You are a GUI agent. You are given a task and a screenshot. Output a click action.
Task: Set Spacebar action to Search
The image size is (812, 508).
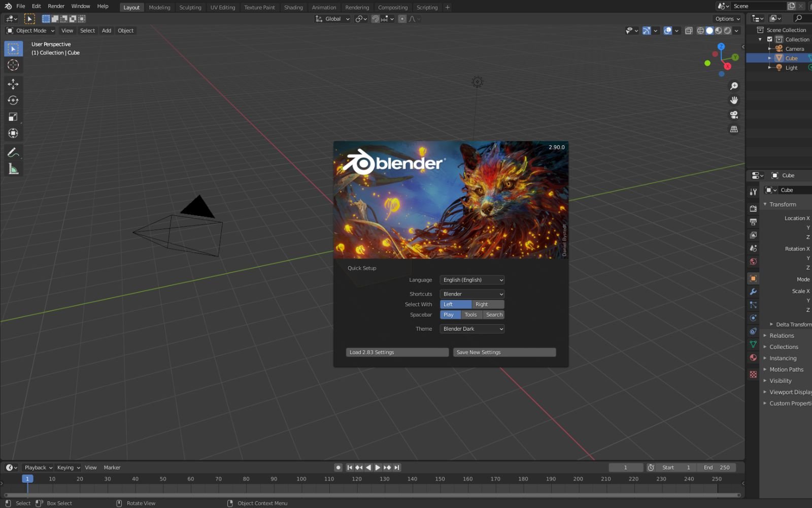tap(493, 314)
